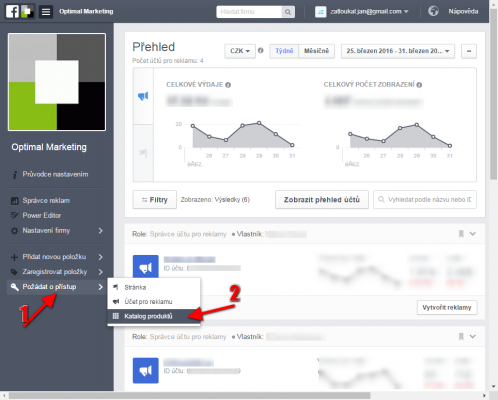
Task: Open the date range dropdown
Action: click(398, 51)
